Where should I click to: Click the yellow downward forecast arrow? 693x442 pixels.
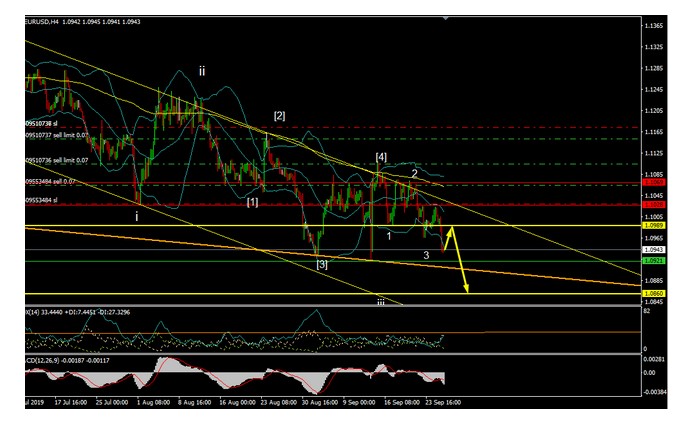click(x=460, y=262)
